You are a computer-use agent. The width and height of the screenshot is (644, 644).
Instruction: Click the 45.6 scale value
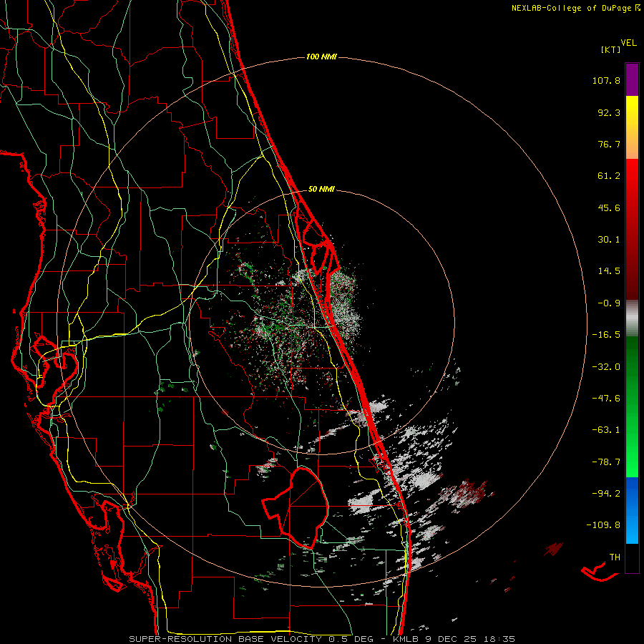point(609,208)
